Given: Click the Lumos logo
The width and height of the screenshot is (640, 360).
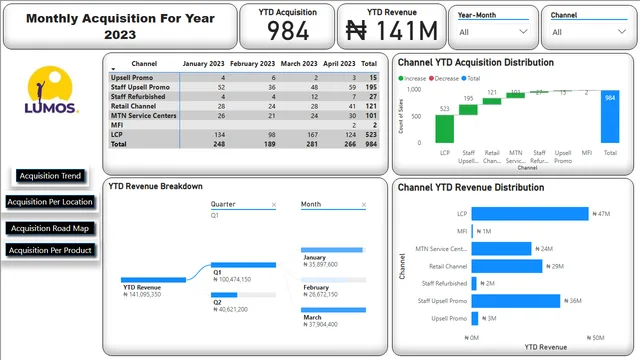Looking at the screenshot, I should (51, 90).
